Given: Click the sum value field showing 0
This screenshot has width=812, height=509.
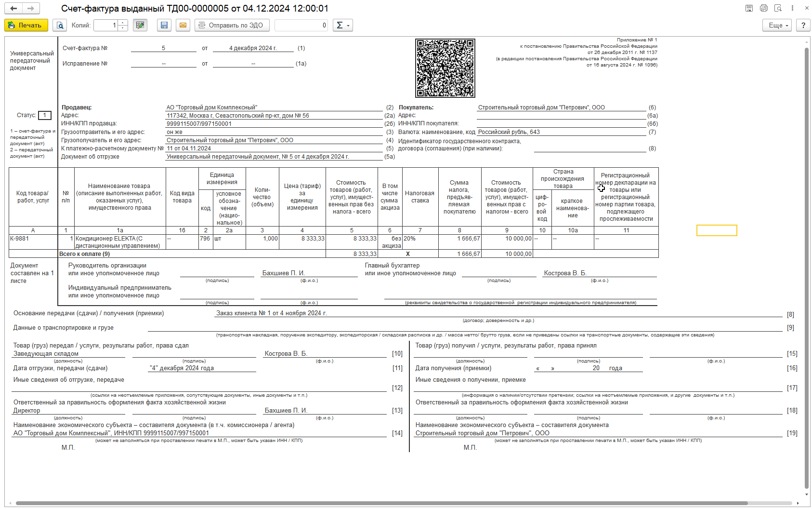Looking at the screenshot, I should coord(301,25).
